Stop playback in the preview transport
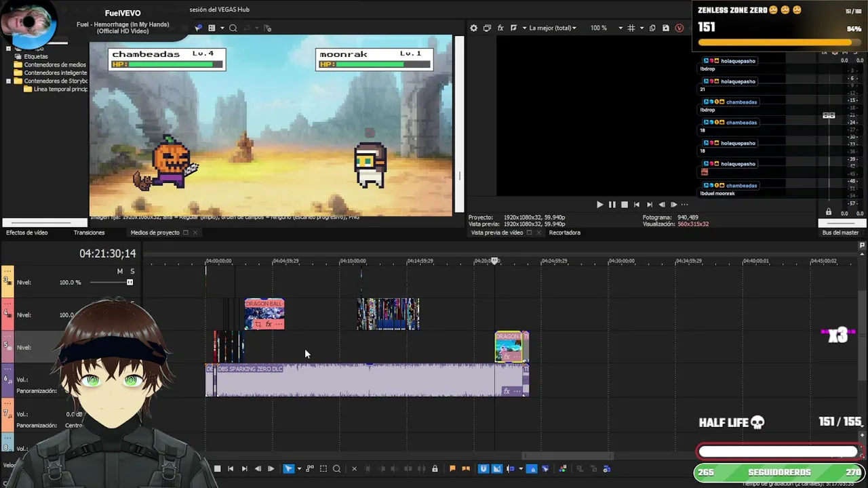The image size is (868, 488). (625, 204)
